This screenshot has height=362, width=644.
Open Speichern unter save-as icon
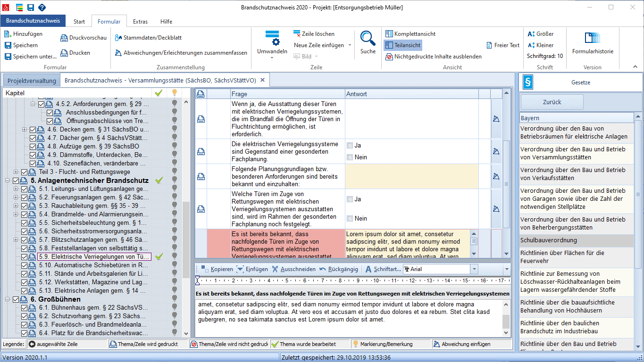8,57
